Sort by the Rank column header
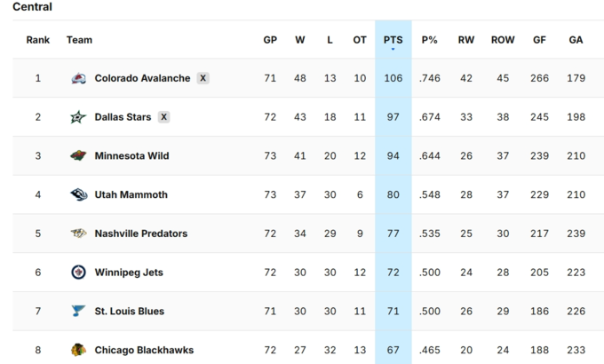Screen dimensions: 604x364 [x=37, y=40]
